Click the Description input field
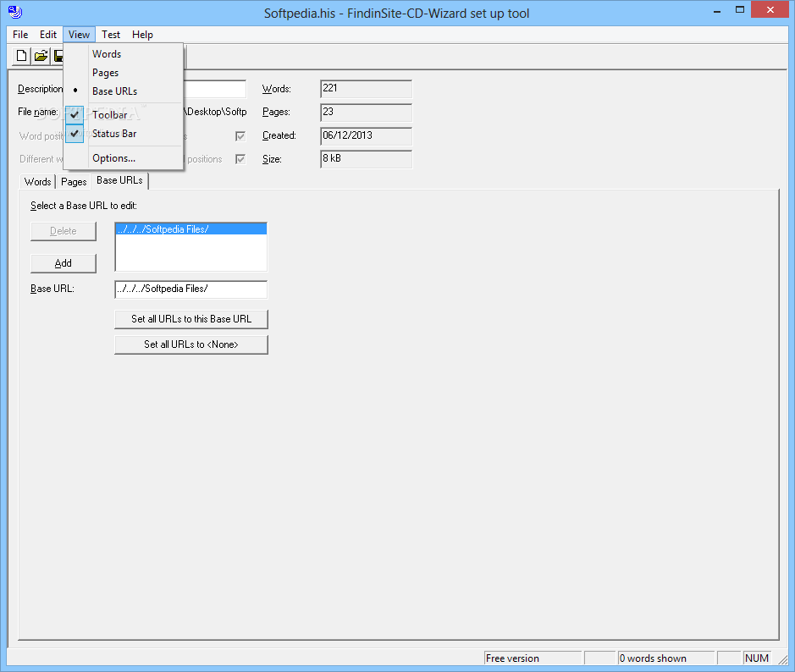Image resolution: width=795 pixels, height=672 pixels. 214,89
